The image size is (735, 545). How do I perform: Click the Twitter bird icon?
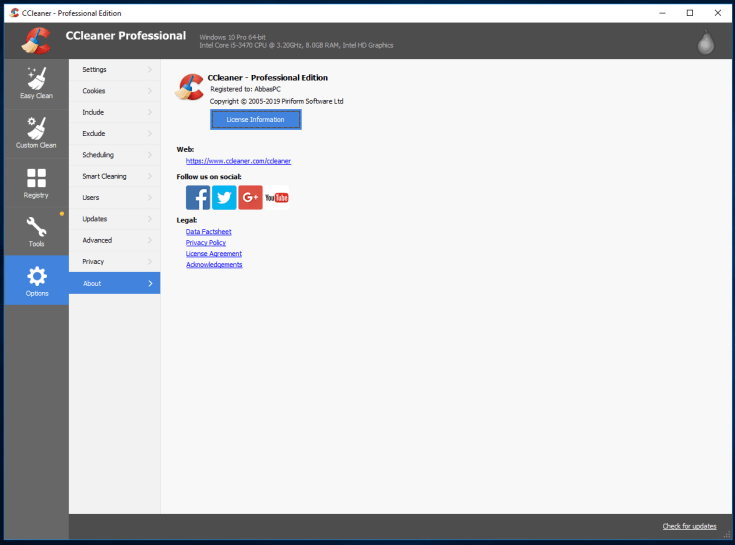(224, 197)
